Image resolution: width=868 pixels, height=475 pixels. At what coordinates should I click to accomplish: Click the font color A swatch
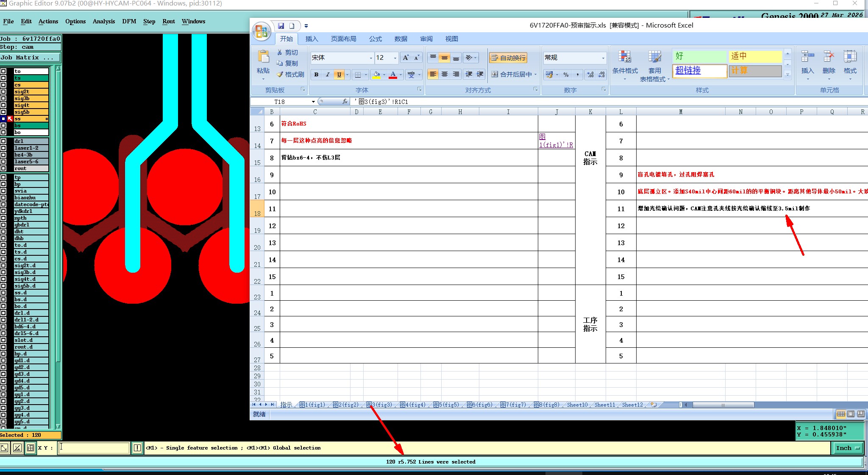393,75
